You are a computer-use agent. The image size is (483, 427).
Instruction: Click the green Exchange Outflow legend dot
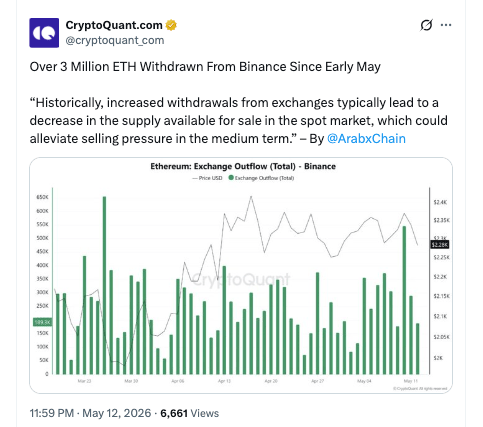[231, 178]
